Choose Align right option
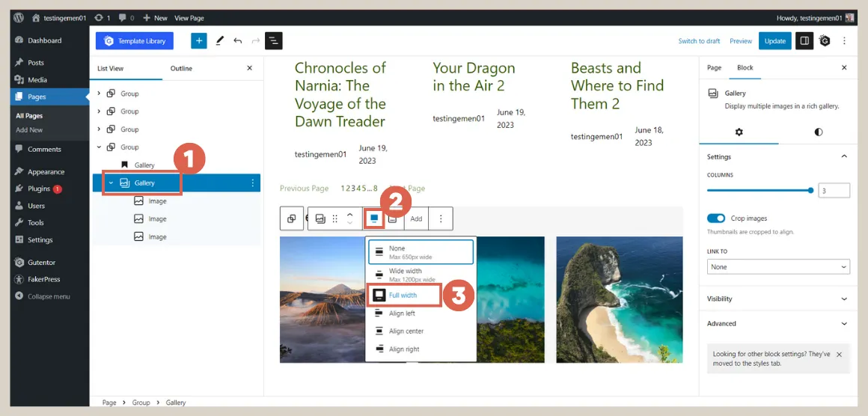The height and width of the screenshot is (416, 868). click(x=421, y=349)
